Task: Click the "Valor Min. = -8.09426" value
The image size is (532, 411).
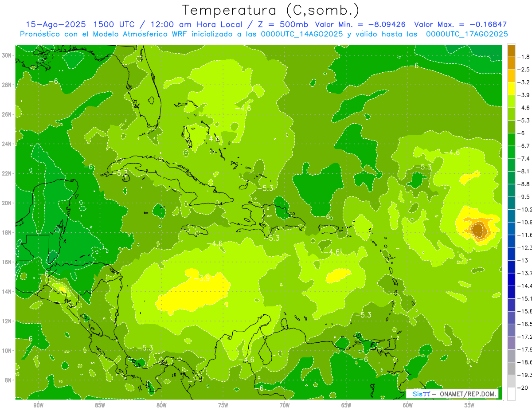Action: [360, 24]
